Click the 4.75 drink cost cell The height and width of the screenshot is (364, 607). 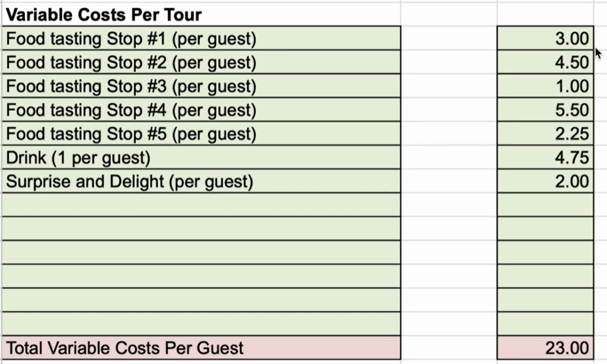tap(545, 157)
